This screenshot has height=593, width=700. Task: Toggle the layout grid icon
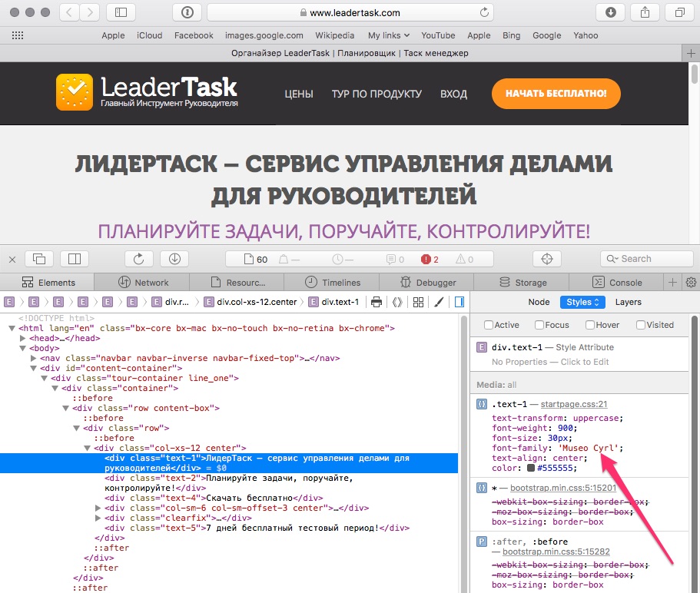click(418, 302)
